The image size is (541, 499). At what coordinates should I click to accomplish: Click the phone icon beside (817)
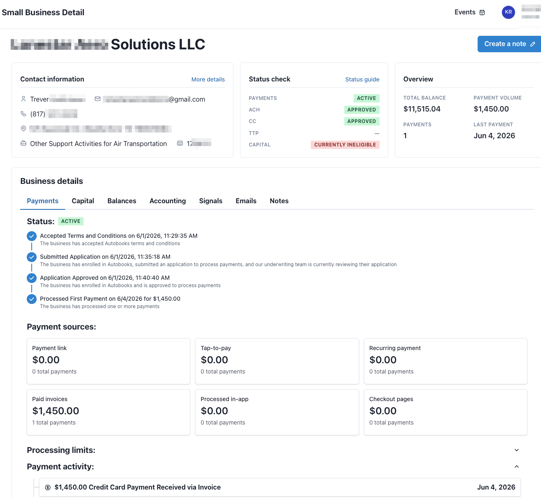point(23,114)
